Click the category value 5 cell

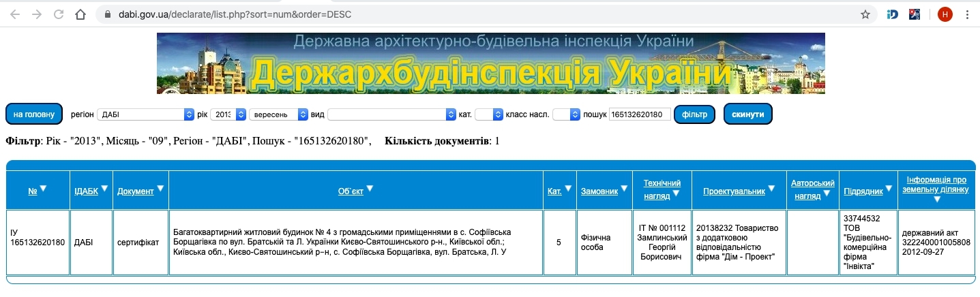coord(559,243)
